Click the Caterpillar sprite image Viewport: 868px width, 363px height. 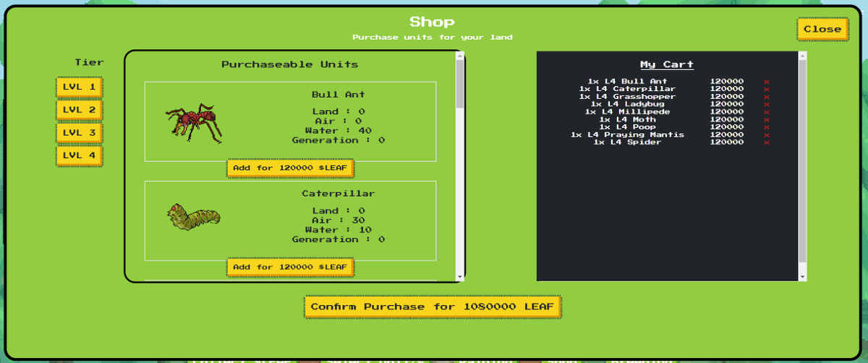pos(193,216)
